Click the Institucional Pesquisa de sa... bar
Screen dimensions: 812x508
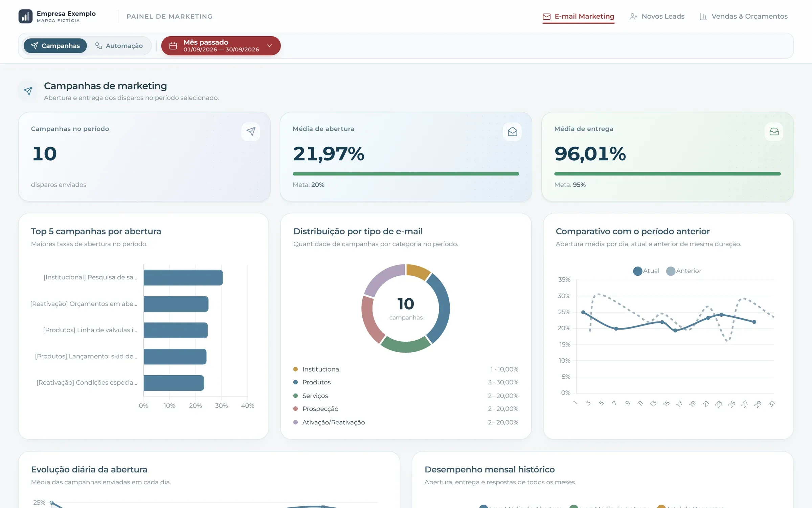point(183,278)
